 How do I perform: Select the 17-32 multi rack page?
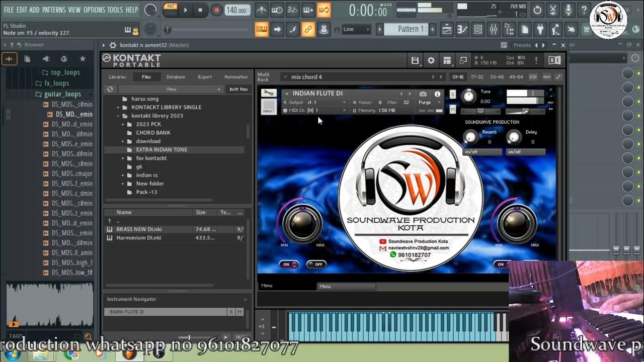pyautogui.click(x=477, y=77)
